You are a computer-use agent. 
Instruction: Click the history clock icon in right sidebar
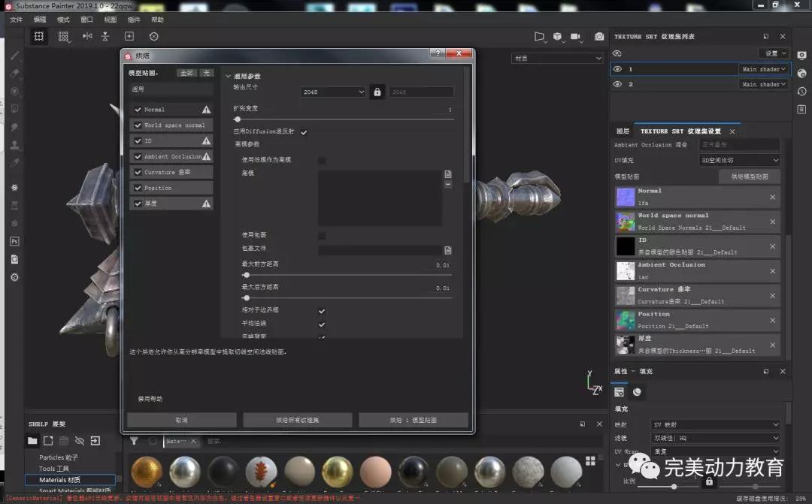[801, 90]
